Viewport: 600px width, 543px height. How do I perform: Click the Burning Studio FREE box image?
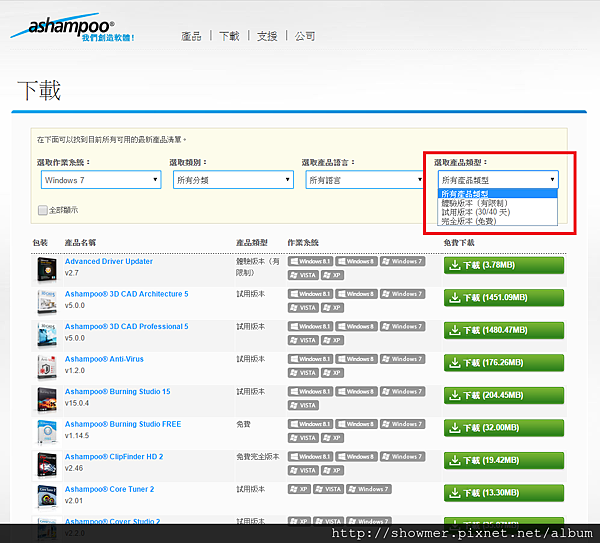47,432
